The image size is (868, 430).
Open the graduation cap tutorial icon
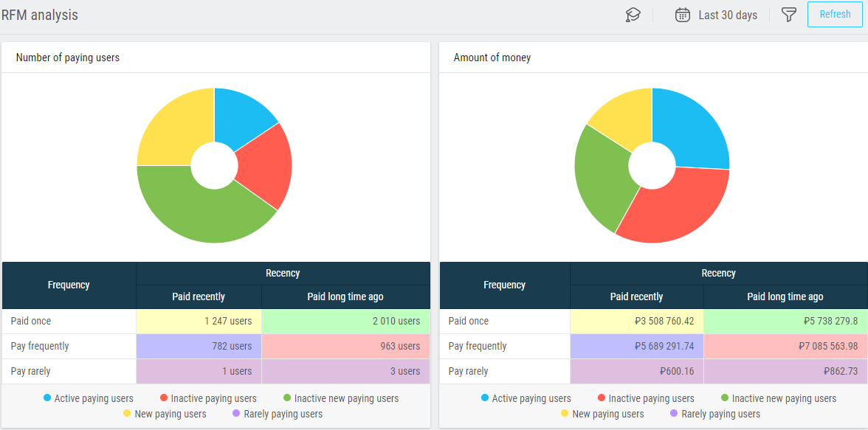[633, 15]
